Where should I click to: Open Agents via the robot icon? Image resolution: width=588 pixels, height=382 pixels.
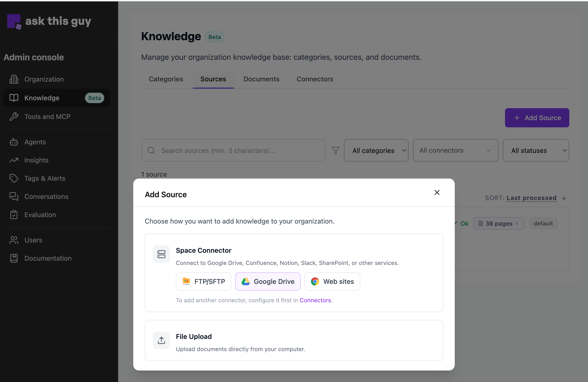[x=14, y=142]
